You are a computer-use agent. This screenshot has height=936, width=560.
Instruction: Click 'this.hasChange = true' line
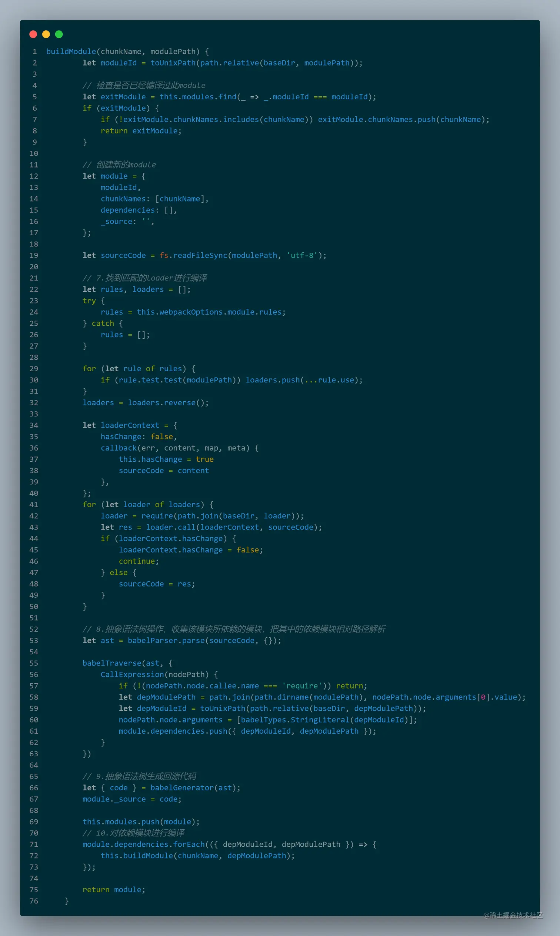click(166, 459)
